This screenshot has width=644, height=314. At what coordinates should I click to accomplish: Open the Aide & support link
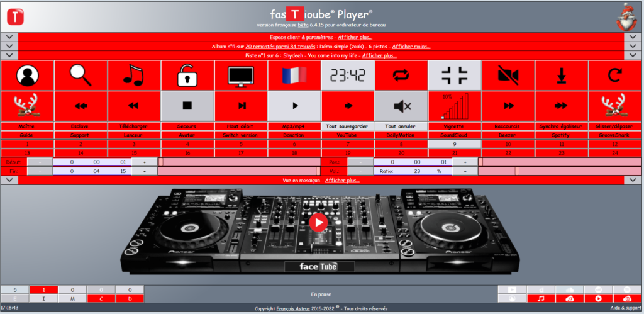(625, 308)
